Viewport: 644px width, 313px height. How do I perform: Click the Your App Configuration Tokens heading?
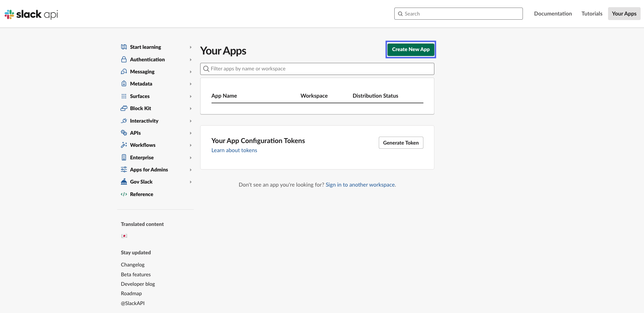[x=258, y=141]
